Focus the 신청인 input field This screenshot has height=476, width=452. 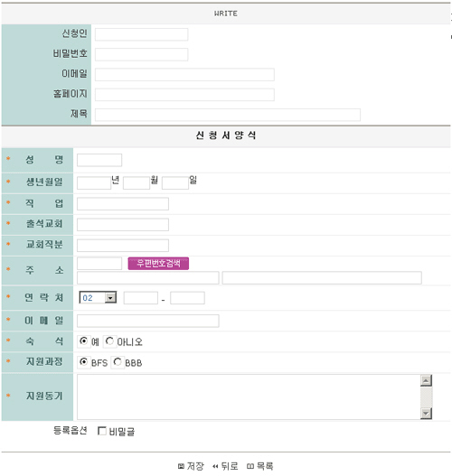142,34
